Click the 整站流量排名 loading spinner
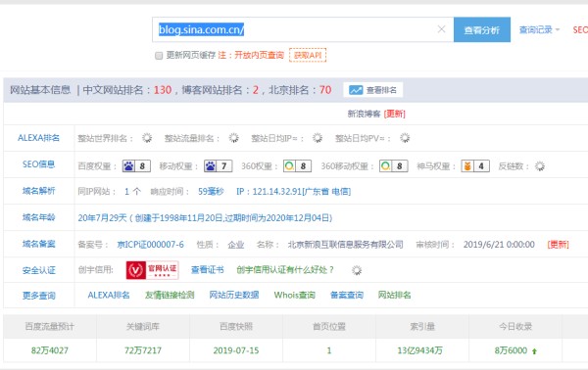The width and height of the screenshot is (588, 370). (x=233, y=138)
